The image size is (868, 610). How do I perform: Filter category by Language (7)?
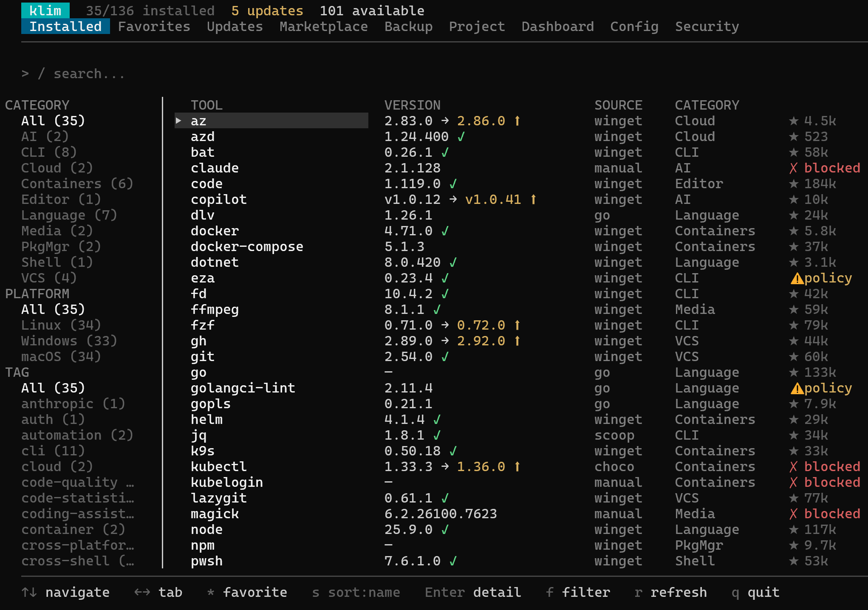[x=69, y=215]
